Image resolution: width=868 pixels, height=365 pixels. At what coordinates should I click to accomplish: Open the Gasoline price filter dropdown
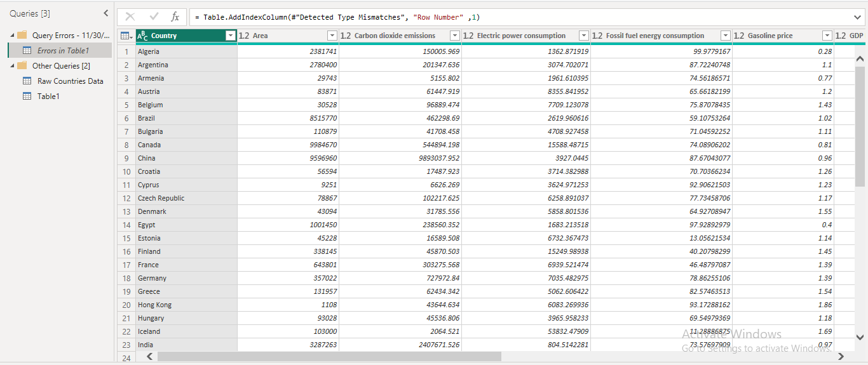coord(827,36)
